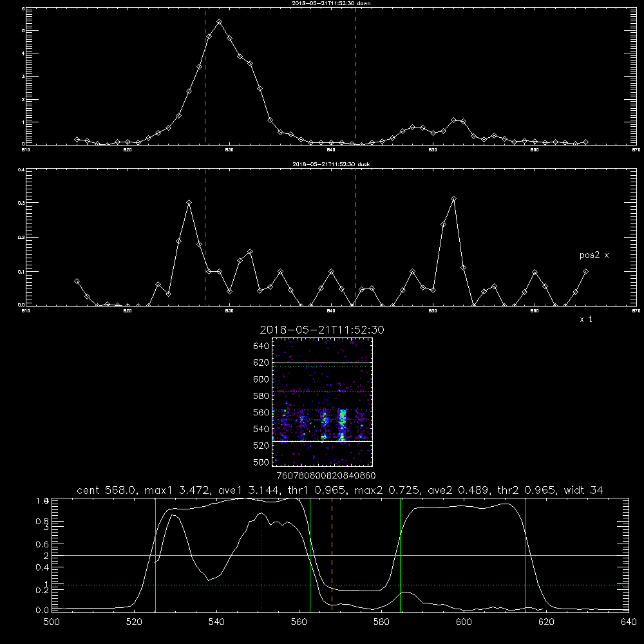The width and height of the screenshot is (644, 644).
Task: Click heatmap y-axis label 520
Action: pos(261,446)
